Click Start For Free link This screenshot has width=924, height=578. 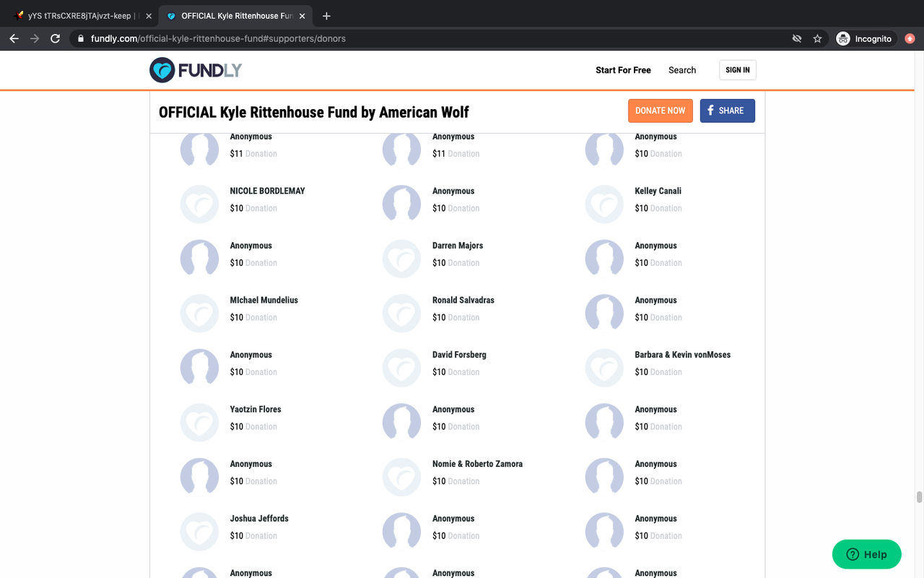point(623,70)
